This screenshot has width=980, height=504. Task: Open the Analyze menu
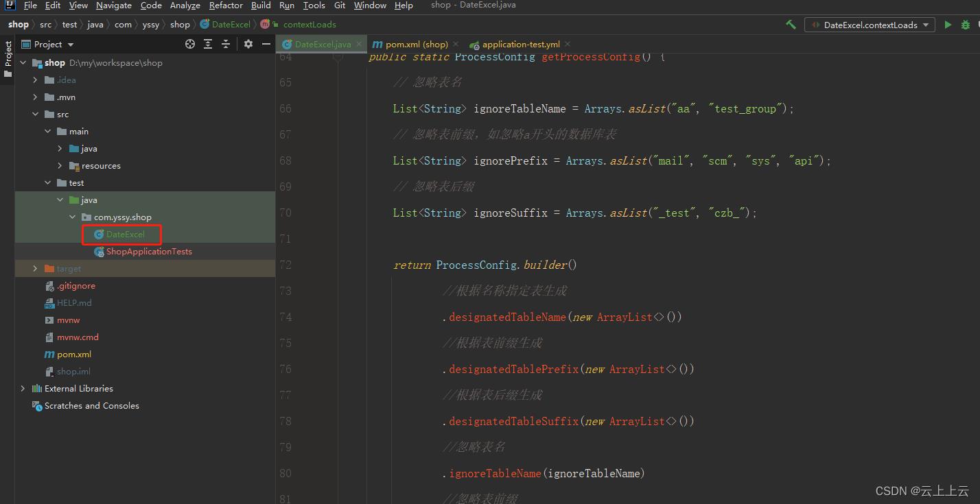pyautogui.click(x=185, y=5)
